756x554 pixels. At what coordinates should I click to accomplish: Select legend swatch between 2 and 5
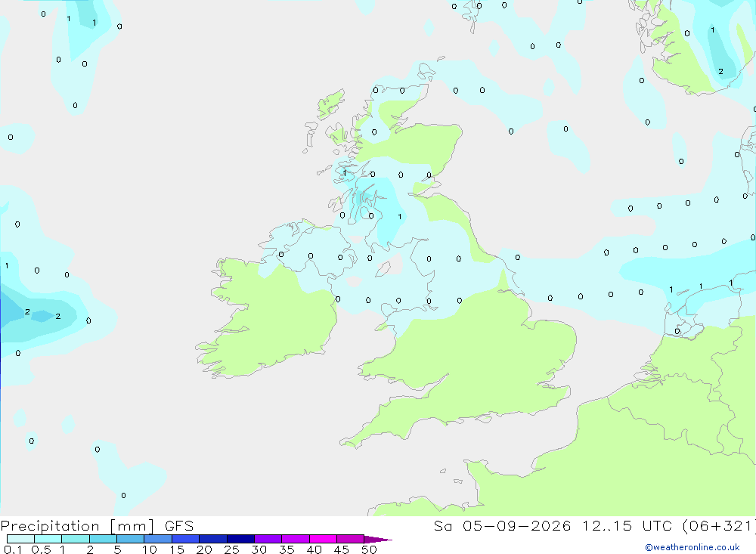point(103,539)
